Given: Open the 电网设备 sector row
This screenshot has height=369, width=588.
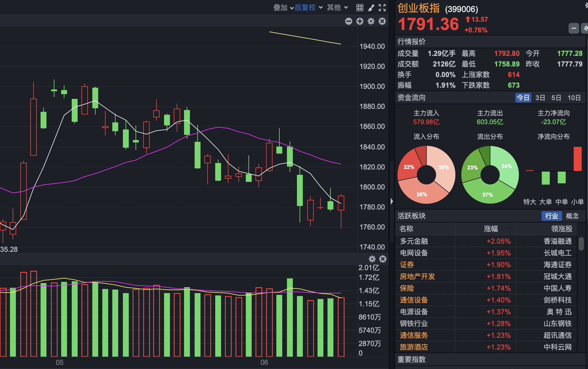Looking at the screenshot, I should (x=486, y=253).
